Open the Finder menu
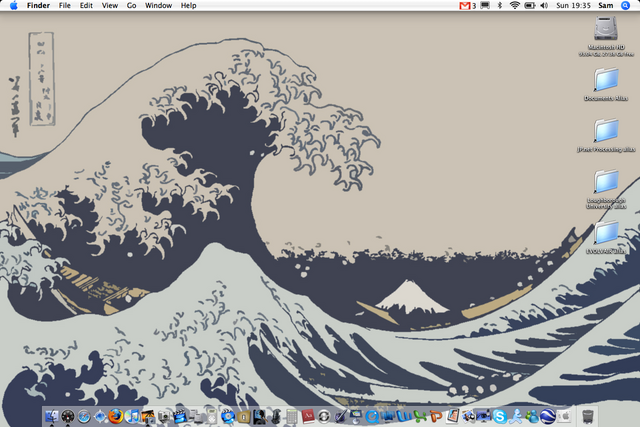This screenshot has width=640, height=427. pyautogui.click(x=38, y=5)
